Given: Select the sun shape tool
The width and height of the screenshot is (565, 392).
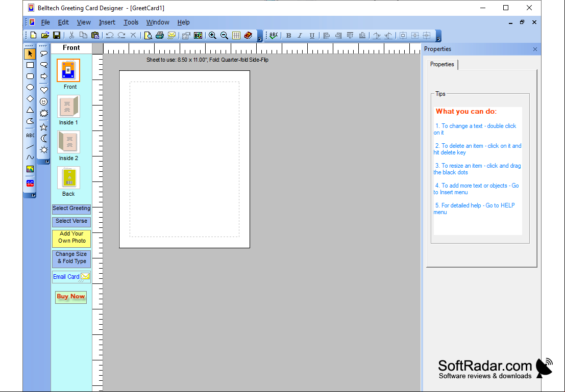Looking at the screenshot, I should [43, 150].
